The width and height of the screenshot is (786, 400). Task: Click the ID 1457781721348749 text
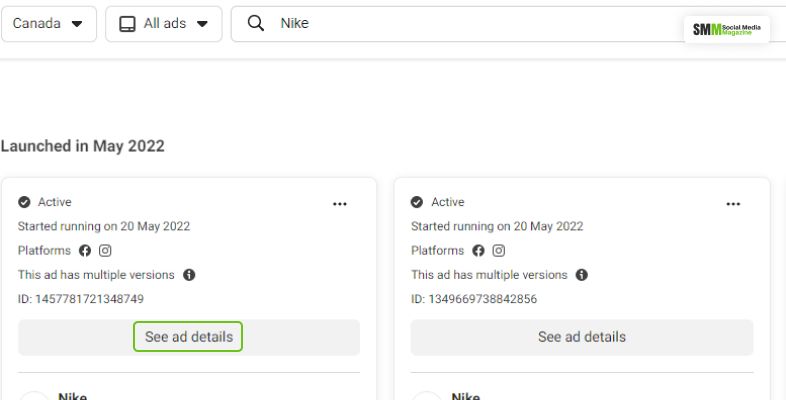(x=81, y=299)
